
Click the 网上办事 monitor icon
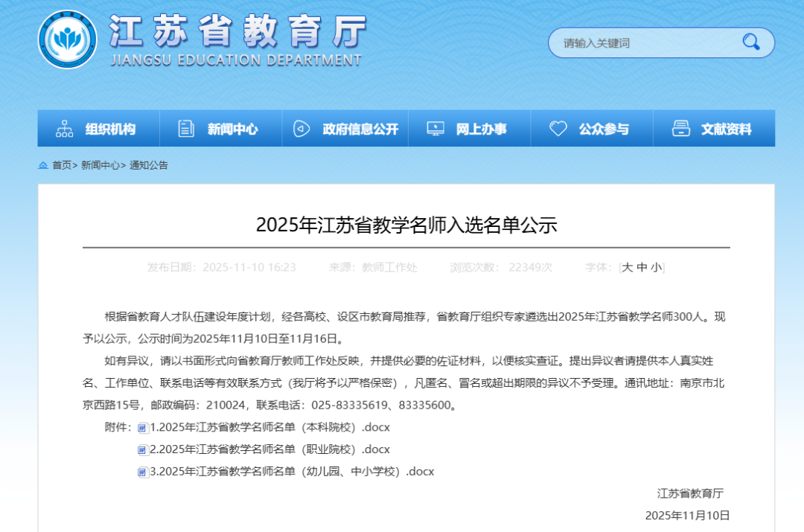pyautogui.click(x=435, y=129)
